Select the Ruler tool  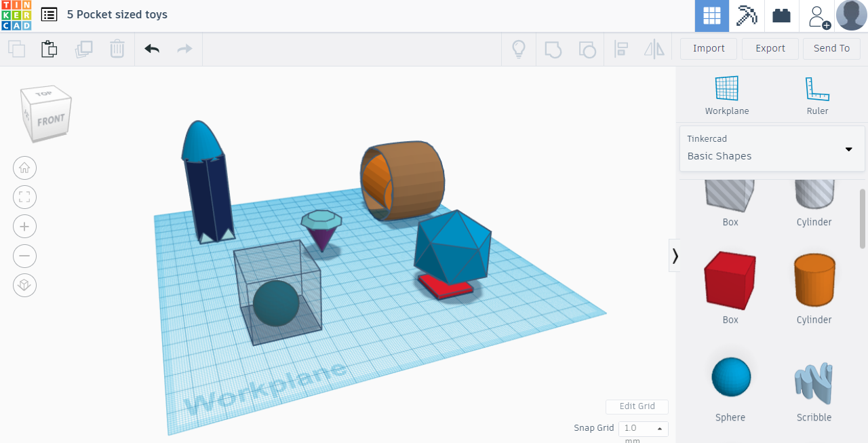point(817,96)
